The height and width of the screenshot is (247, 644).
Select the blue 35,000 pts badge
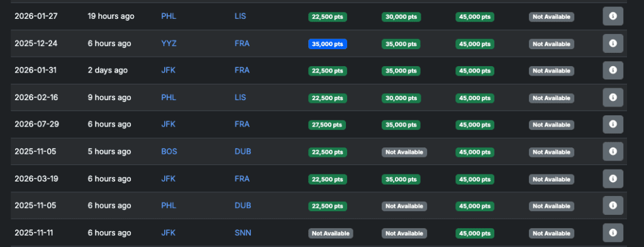pyautogui.click(x=328, y=44)
